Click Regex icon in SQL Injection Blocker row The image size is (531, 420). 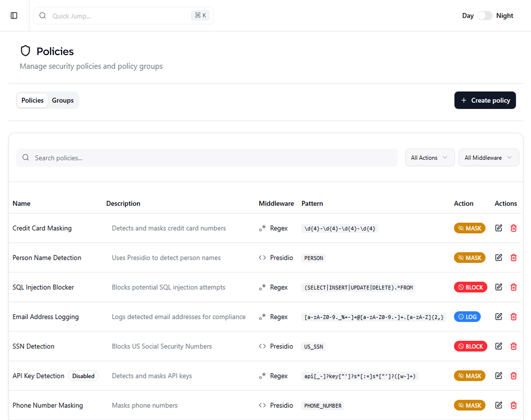pyautogui.click(x=262, y=287)
